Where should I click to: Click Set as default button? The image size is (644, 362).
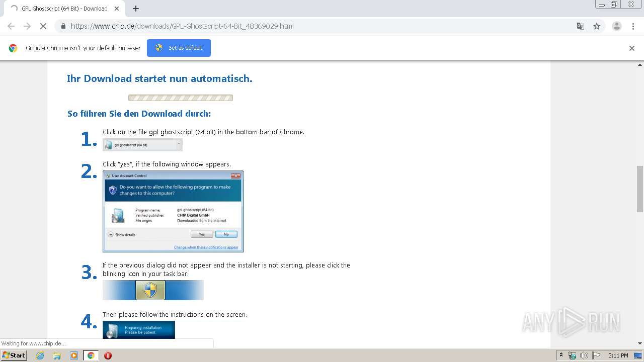coord(179,48)
